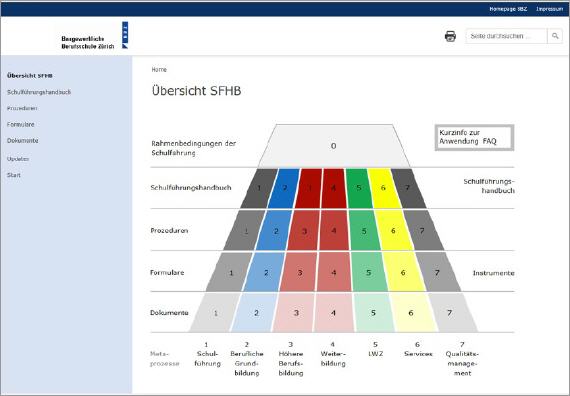Click green cell 5 in Formulare row

(x=369, y=272)
